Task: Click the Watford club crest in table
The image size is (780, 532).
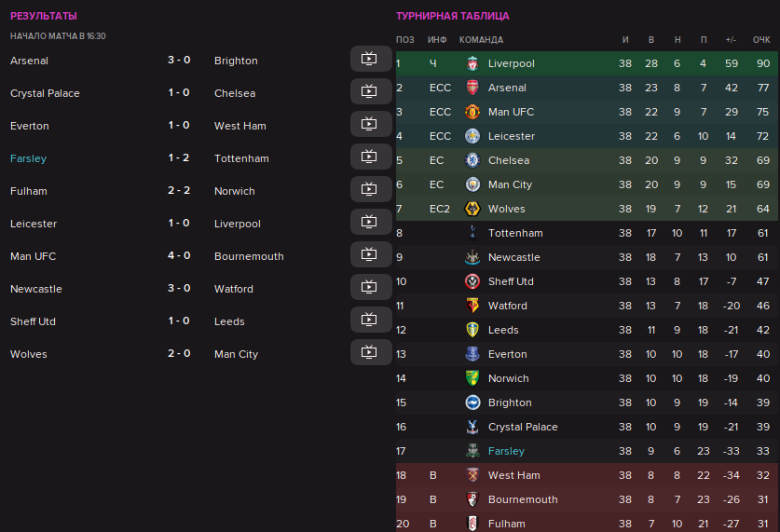Action: pos(472,306)
